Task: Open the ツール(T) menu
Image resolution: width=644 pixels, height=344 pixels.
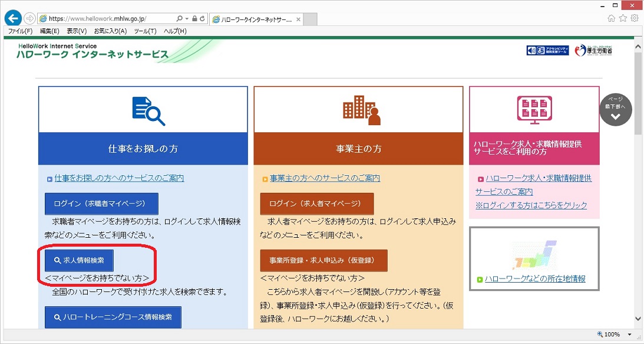Action: pyautogui.click(x=145, y=31)
